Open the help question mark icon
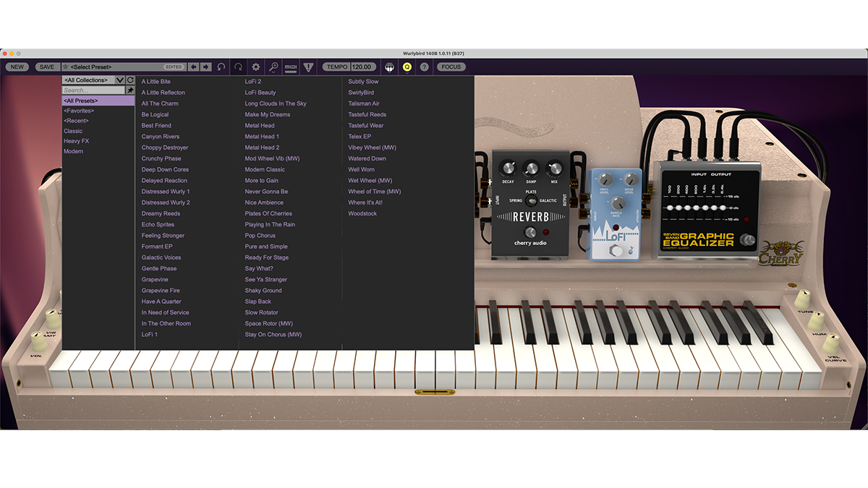This screenshot has height=488, width=868. point(424,67)
